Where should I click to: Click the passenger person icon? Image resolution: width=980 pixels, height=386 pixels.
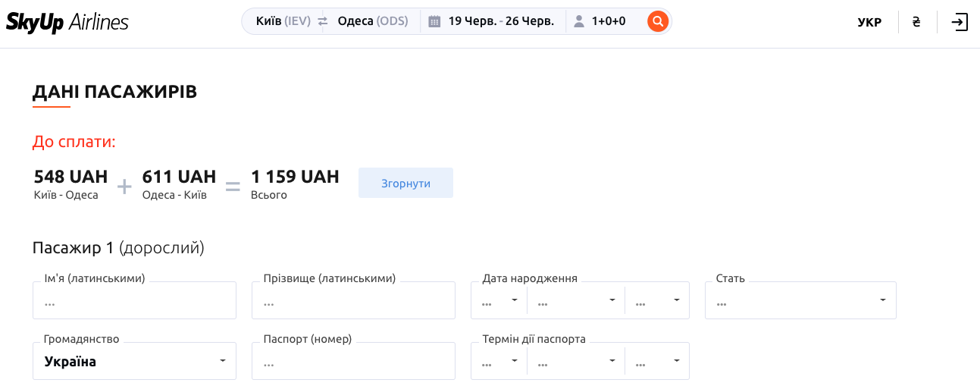(579, 21)
